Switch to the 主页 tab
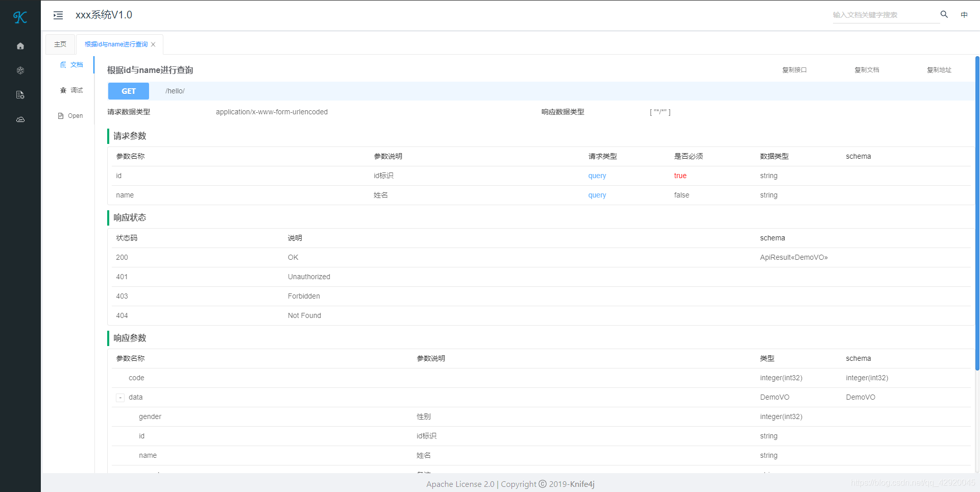The height and width of the screenshot is (492, 980). [60, 44]
